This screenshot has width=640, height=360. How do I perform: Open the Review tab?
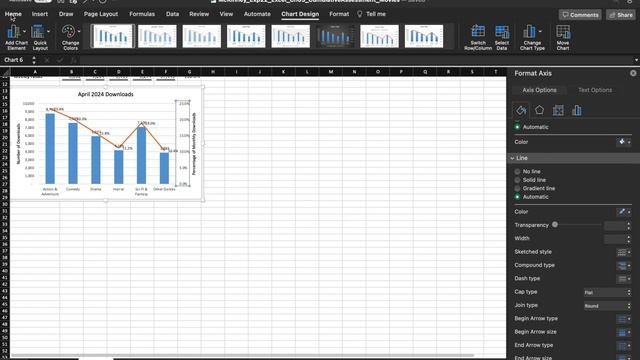click(199, 14)
